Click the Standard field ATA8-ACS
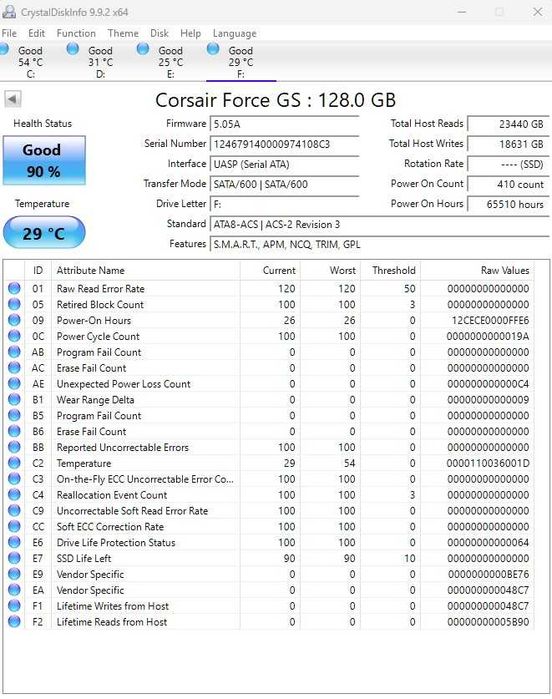The width and height of the screenshot is (552, 699). pyautogui.click(x=379, y=224)
